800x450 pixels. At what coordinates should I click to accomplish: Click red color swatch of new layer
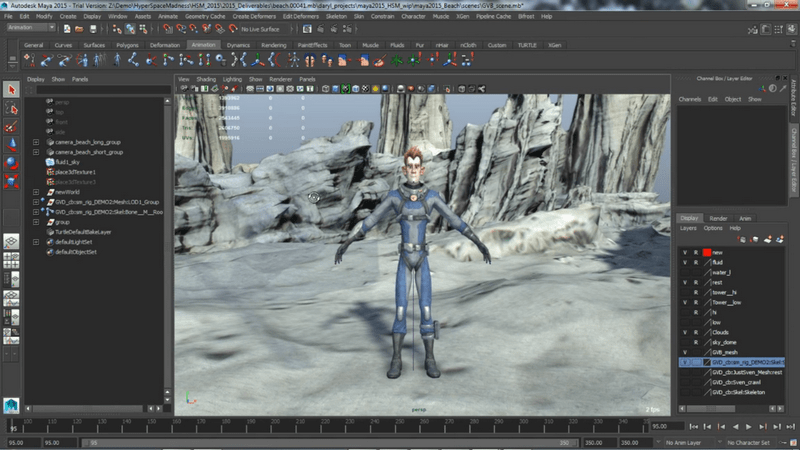(707, 253)
